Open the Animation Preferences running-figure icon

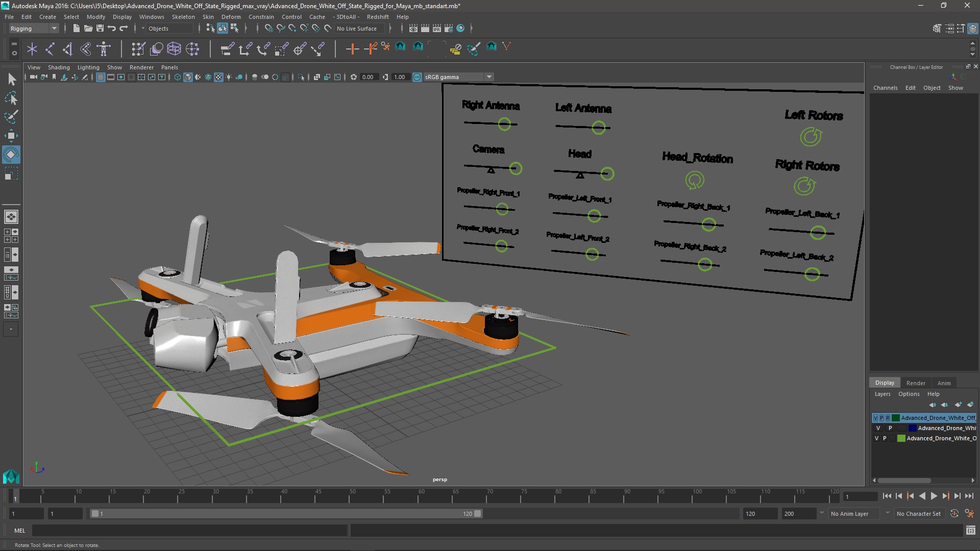tap(969, 514)
